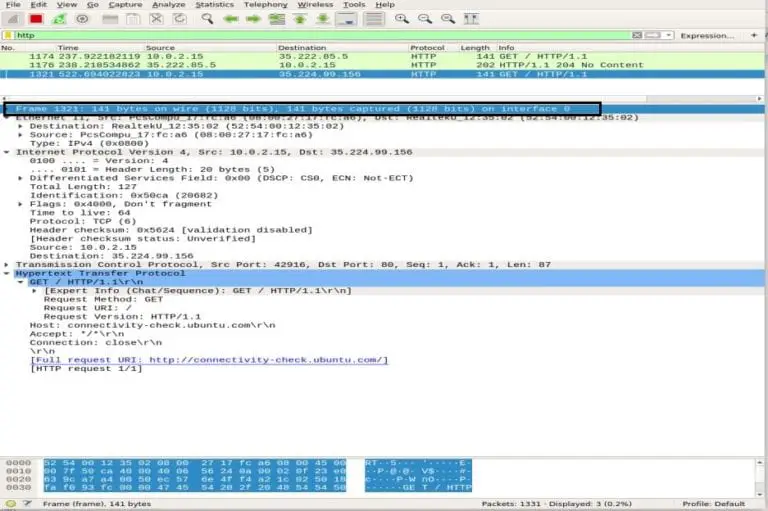Save the capture file icon
This screenshot has height=511, width=768.
click(x=133, y=19)
